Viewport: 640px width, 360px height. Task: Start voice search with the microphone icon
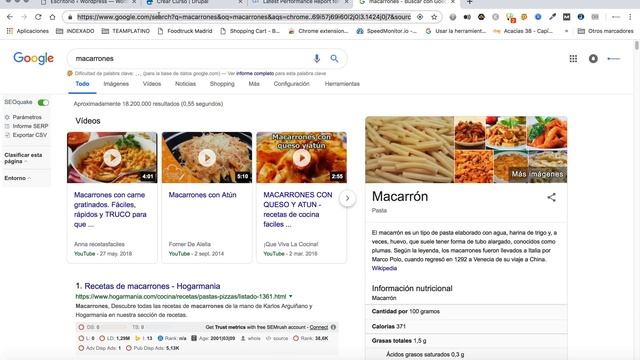316,58
